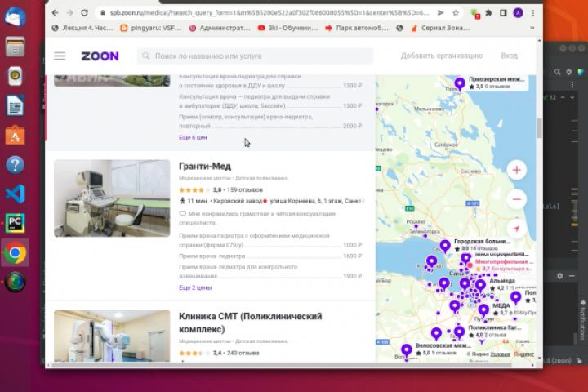Expand the bookmarks overflow chevron
Image resolution: width=588 pixels, height=392 pixels.
pos(532,28)
